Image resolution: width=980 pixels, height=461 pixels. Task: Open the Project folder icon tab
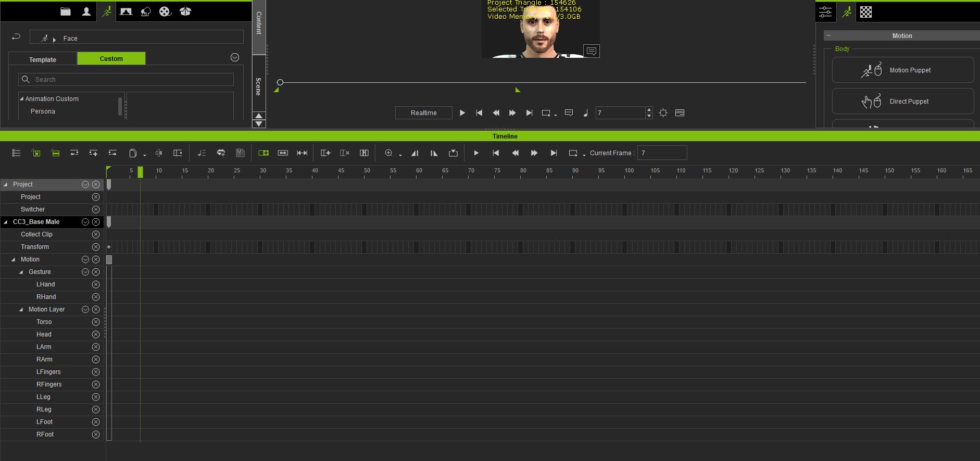coord(66,11)
